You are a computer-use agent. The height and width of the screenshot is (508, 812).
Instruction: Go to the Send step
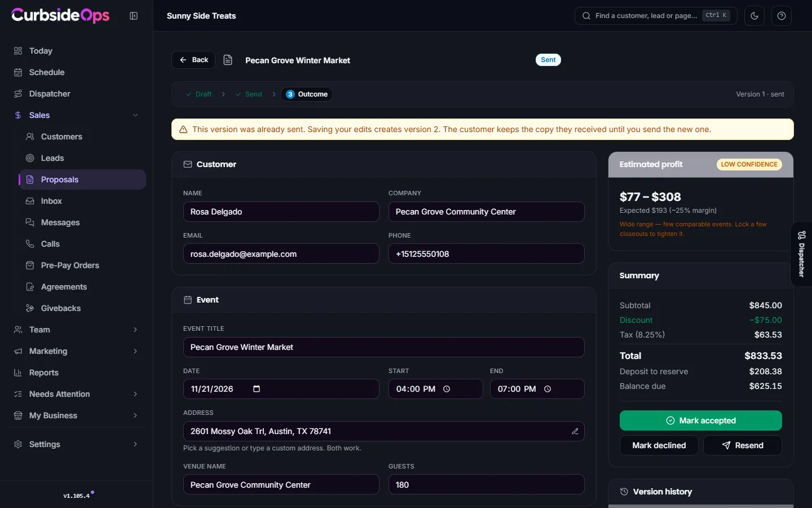[x=249, y=94]
